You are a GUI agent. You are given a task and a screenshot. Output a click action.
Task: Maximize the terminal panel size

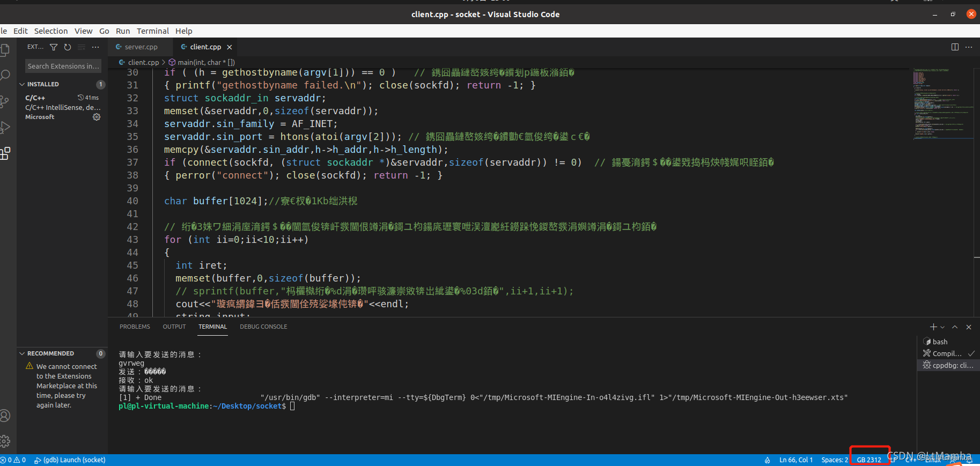pyautogui.click(x=955, y=327)
